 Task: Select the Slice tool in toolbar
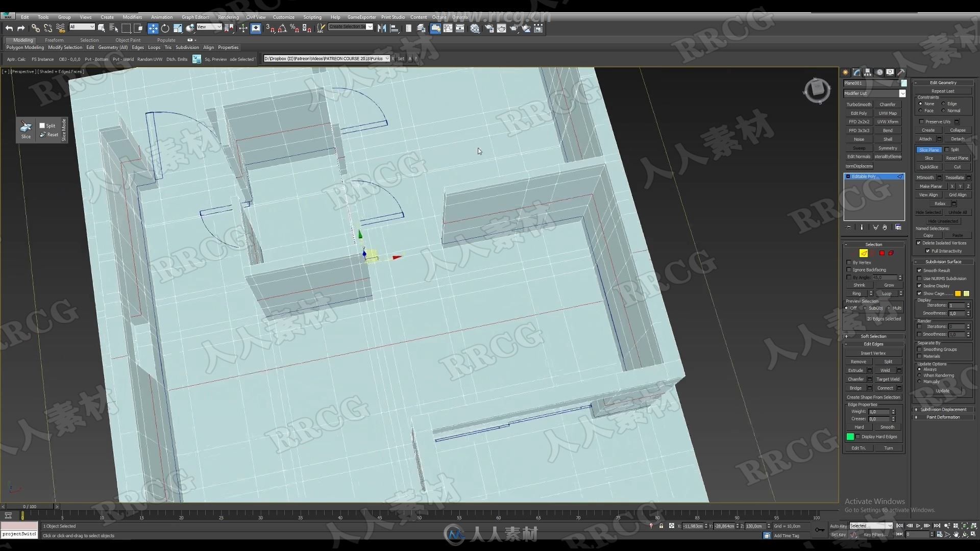26,130
